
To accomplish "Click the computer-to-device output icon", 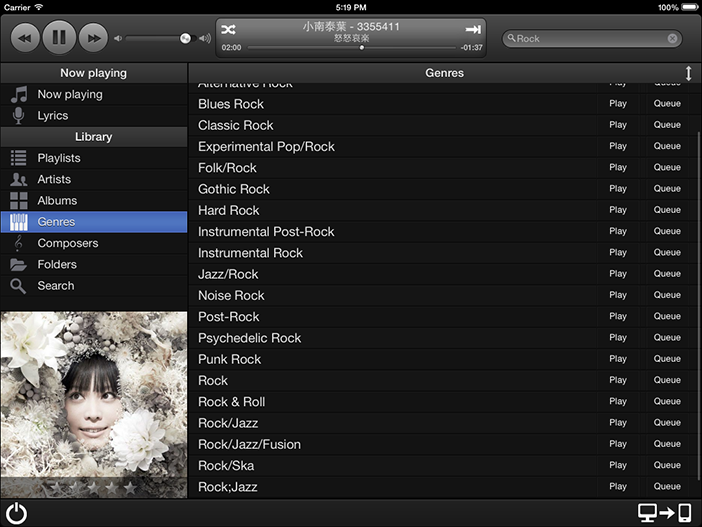I will (x=665, y=514).
